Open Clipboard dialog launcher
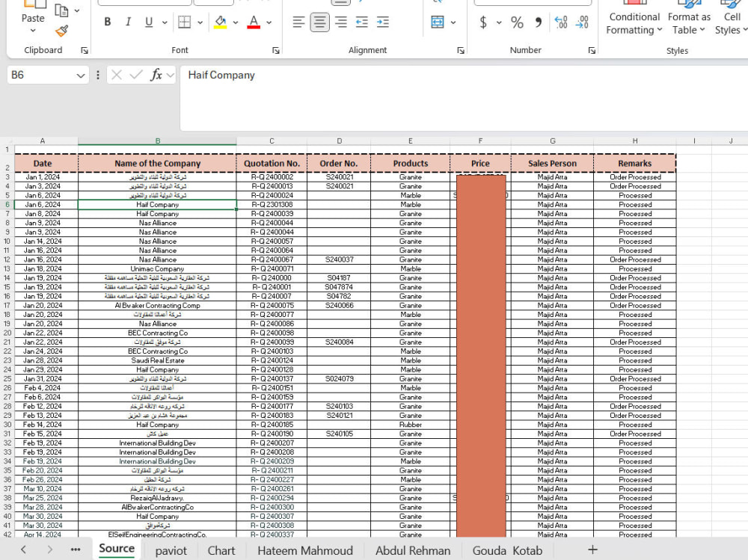 [x=85, y=51]
